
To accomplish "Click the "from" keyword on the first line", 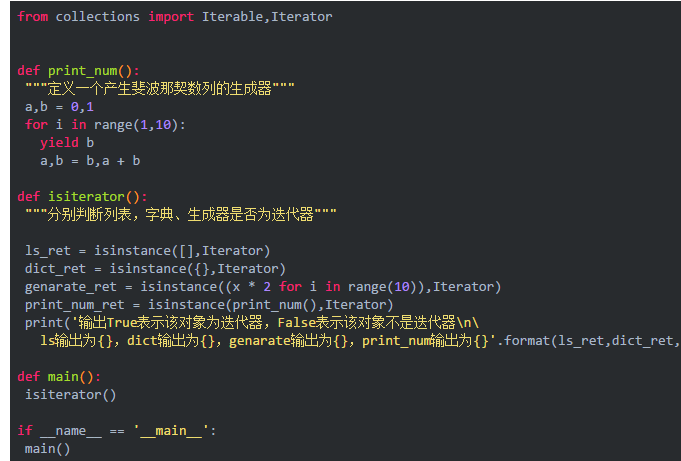I will coord(33,17).
